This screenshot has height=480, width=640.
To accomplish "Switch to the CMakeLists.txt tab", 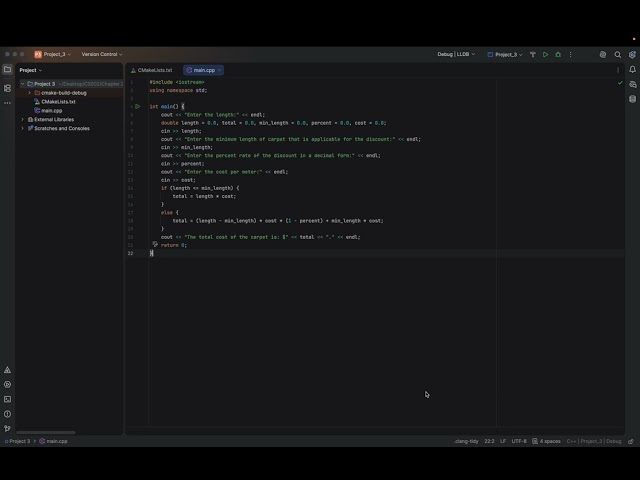I will (151, 70).
